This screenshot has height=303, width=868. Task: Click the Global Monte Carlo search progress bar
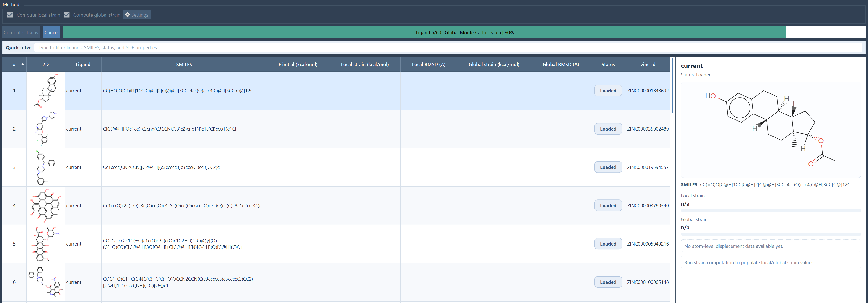464,33
